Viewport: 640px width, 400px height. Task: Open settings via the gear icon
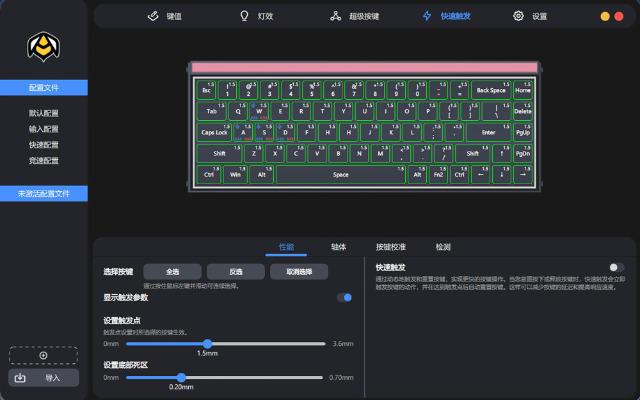518,16
